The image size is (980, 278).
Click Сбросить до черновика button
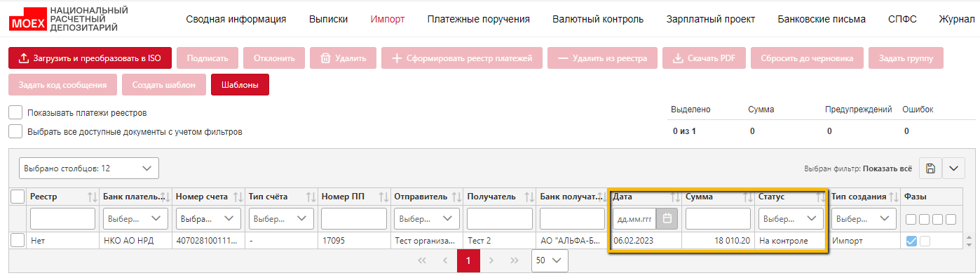[x=807, y=58]
